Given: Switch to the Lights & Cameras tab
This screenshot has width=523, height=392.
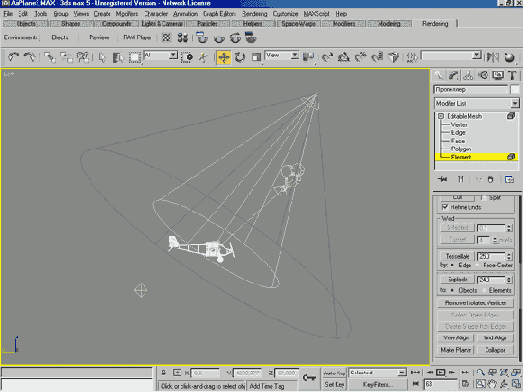Looking at the screenshot, I should coord(162,24).
